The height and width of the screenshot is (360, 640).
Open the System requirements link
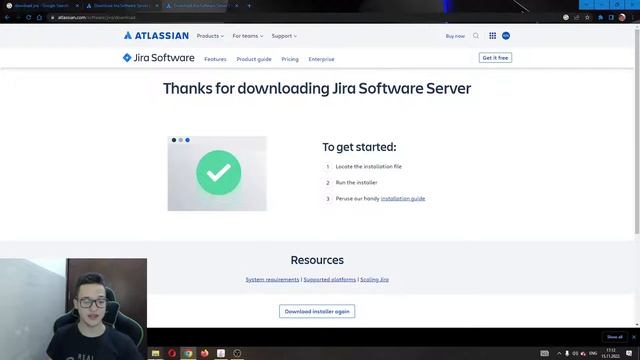click(272, 280)
